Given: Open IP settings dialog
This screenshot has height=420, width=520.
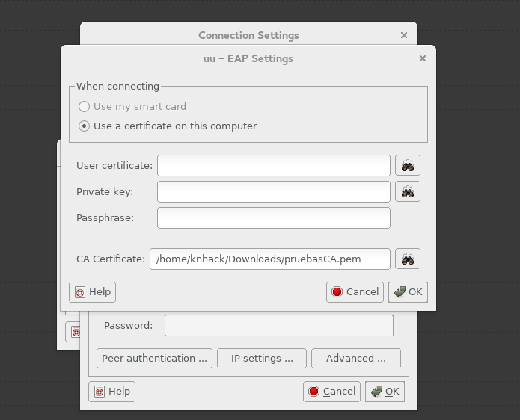Looking at the screenshot, I should coord(262,359).
